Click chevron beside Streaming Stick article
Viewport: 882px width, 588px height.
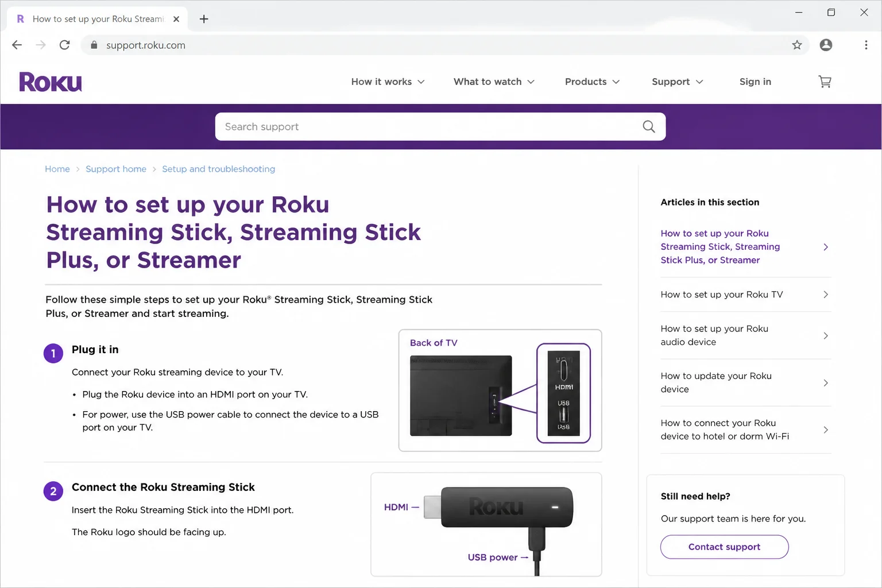coord(826,247)
